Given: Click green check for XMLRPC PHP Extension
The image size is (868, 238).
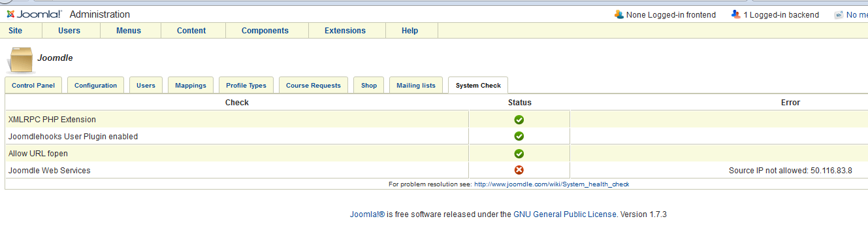Looking at the screenshot, I should point(519,120).
